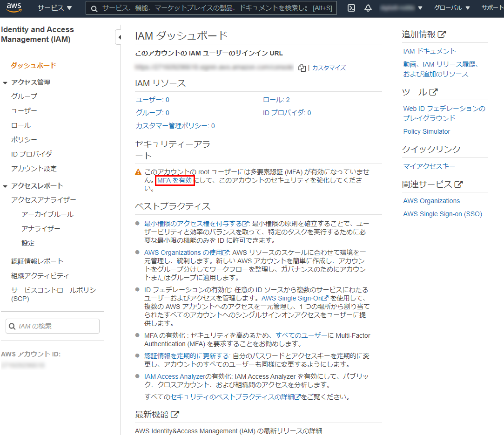
Task: Open the 追加情報 external link icon
Action: pyautogui.click(x=442, y=34)
